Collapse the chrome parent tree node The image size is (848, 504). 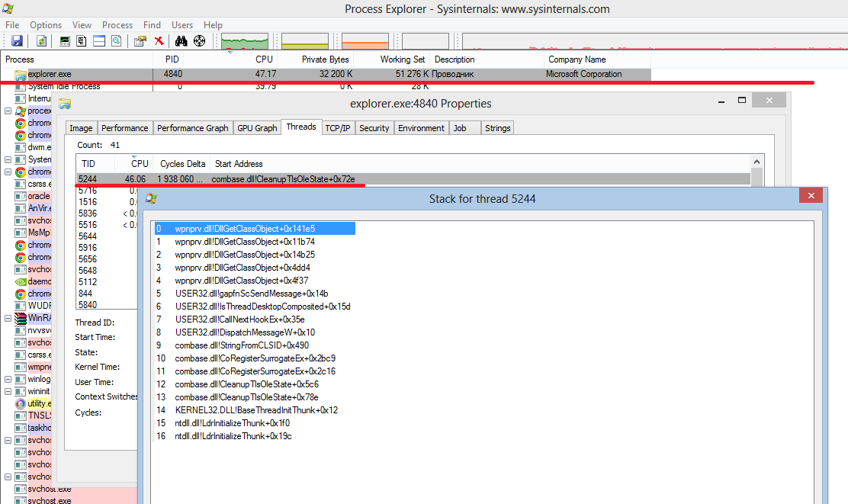[8, 172]
